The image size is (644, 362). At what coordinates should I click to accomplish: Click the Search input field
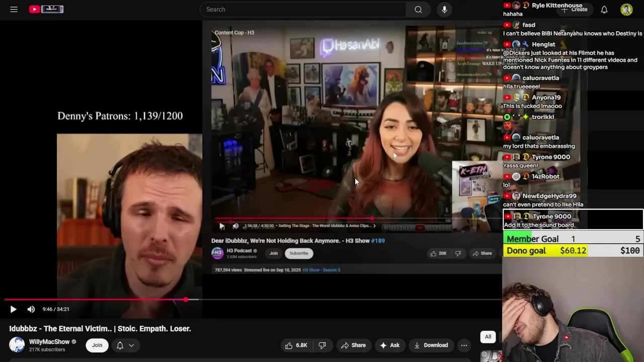303,9
